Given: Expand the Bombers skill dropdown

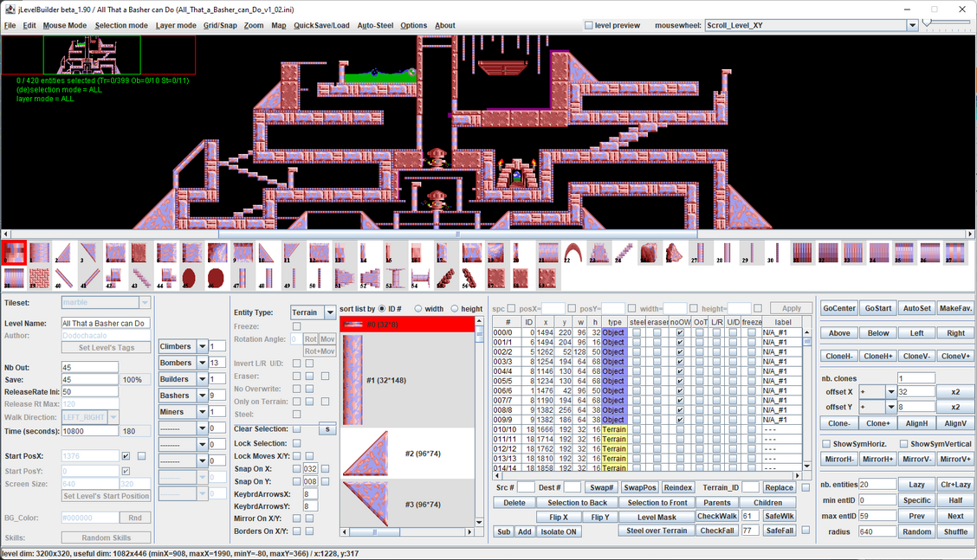Looking at the screenshot, I should tap(202, 363).
